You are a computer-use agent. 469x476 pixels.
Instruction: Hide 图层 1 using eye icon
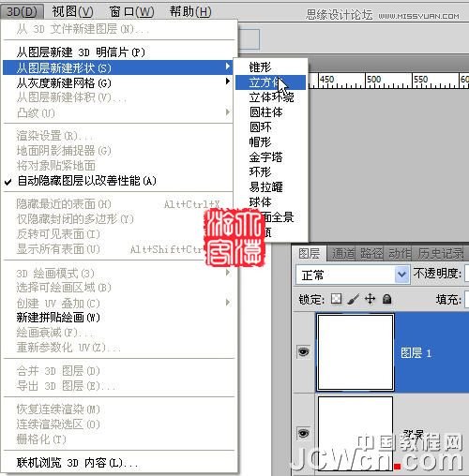(303, 352)
